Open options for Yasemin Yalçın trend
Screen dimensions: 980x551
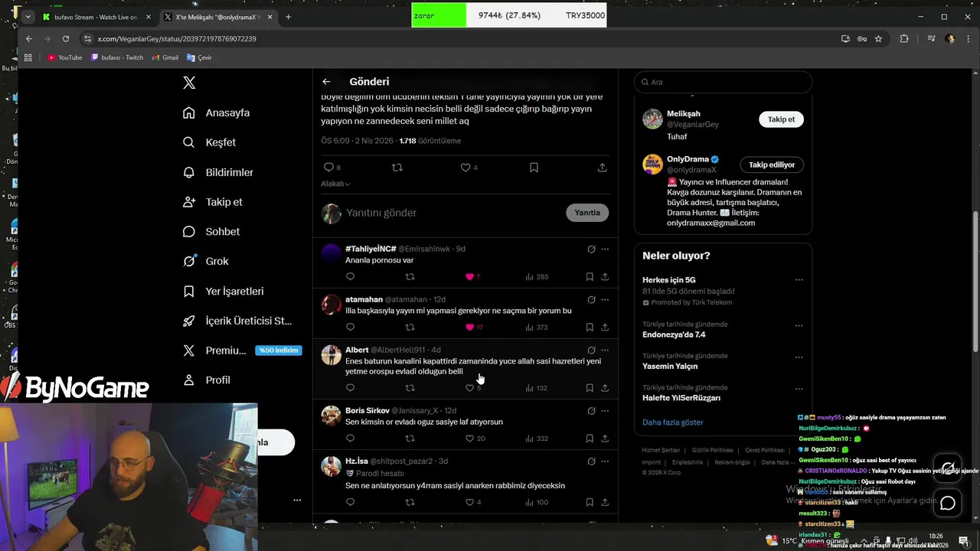tap(799, 357)
